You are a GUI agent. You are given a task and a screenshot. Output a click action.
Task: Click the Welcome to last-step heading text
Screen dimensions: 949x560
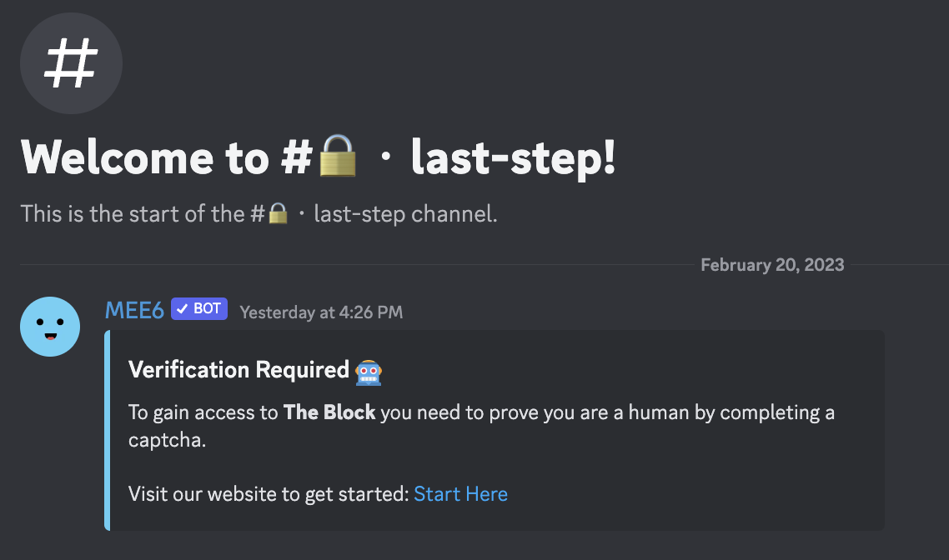319,157
